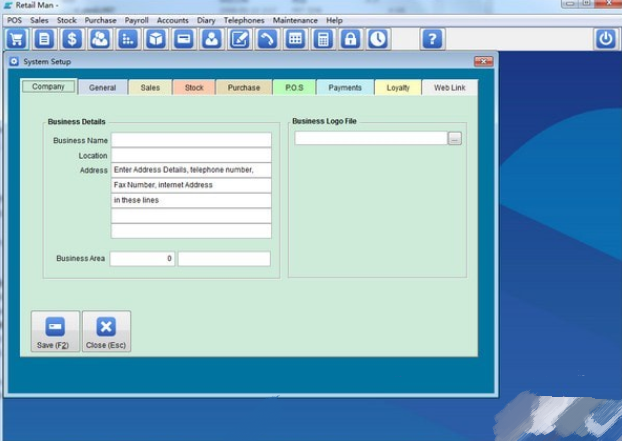Select the P.O.S tab

294,88
